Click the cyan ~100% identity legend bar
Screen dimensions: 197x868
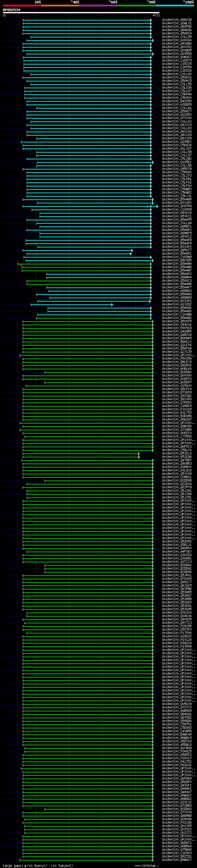coord(175,6)
